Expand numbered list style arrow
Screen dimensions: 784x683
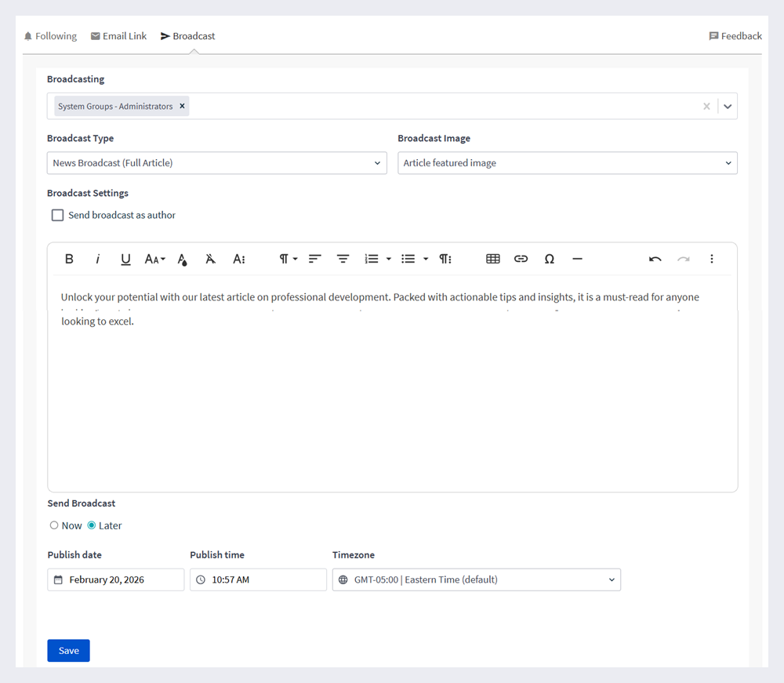[x=389, y=259]
